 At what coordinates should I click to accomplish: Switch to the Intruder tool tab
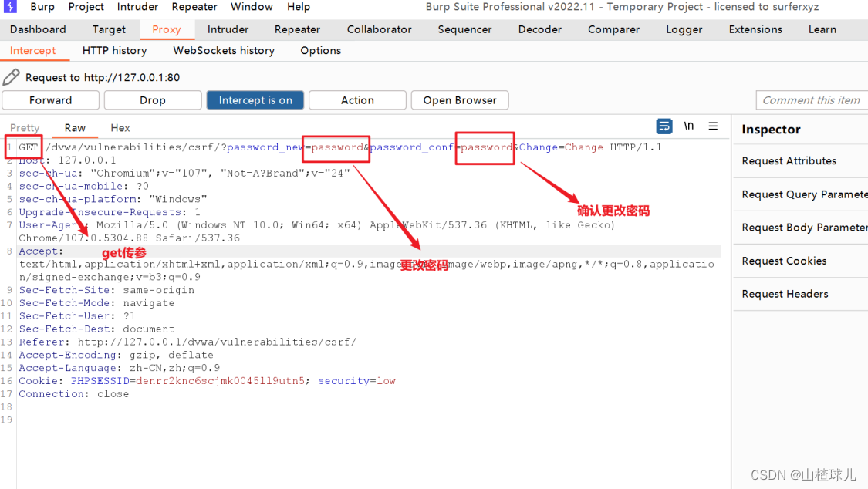pos(228,29)
